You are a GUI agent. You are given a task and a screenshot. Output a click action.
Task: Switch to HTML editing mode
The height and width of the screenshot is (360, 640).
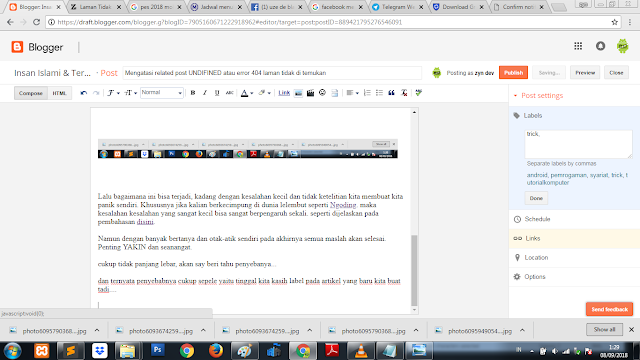coord(59,93)
